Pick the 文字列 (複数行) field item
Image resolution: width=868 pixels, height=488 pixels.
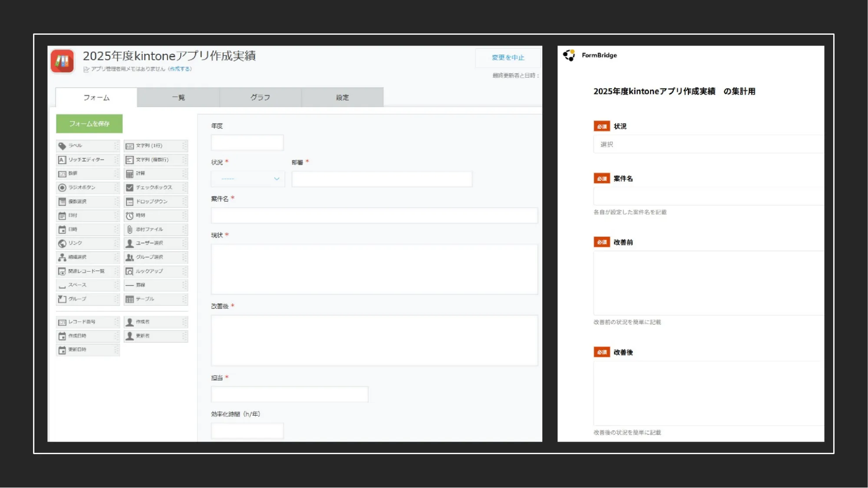pos(156,160)
